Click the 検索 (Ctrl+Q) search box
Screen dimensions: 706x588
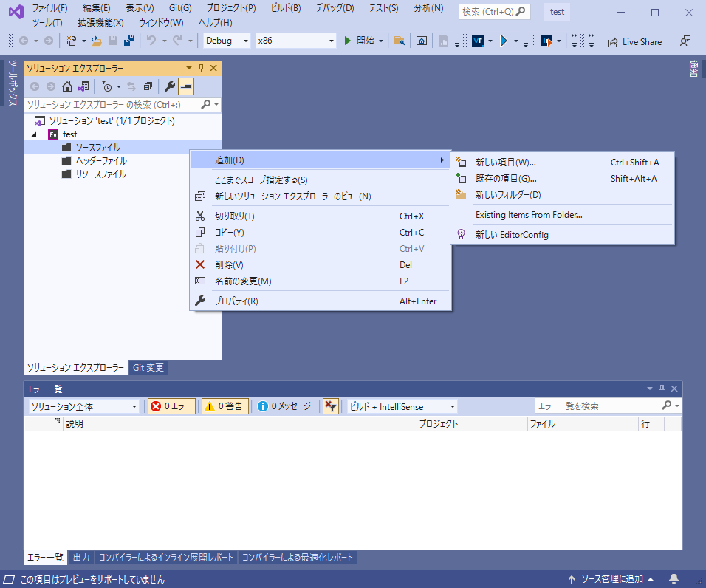coord(494,12)
